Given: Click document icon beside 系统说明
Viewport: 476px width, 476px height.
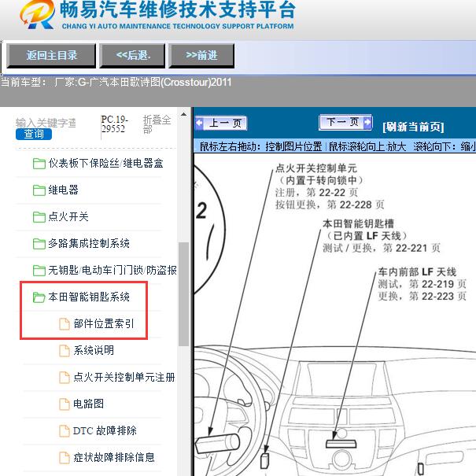Looking at the screenshot, I should click(x=64, y=350).
